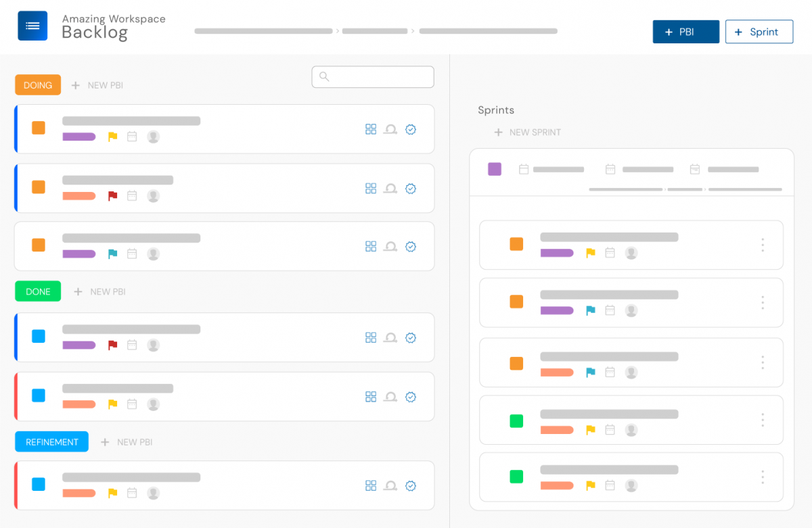The image size is (812, 528).
Task: Click the search magnifier in the backlog search box
Action: [x=323, y=76]
